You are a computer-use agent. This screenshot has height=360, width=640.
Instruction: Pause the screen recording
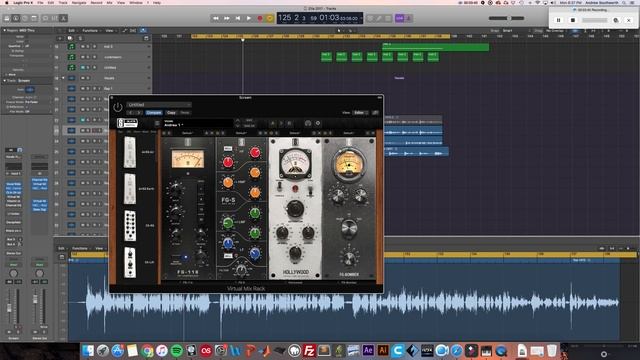558,20
